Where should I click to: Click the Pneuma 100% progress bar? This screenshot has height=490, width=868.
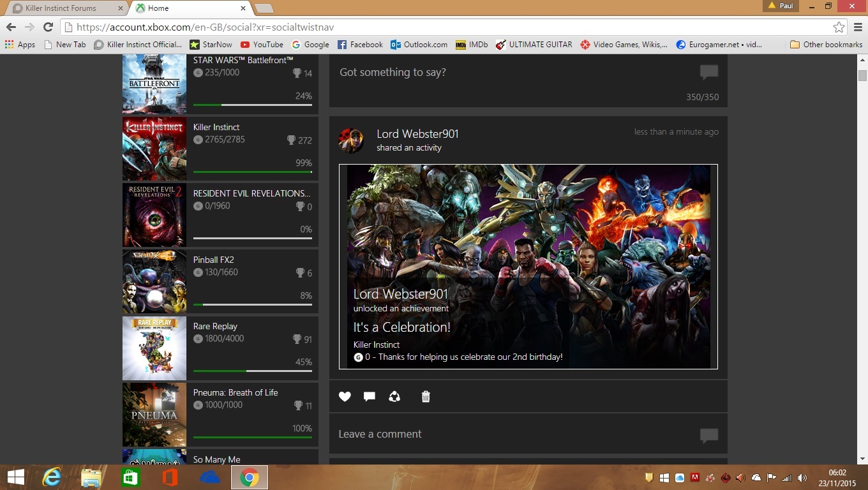[x=253, y=437]
